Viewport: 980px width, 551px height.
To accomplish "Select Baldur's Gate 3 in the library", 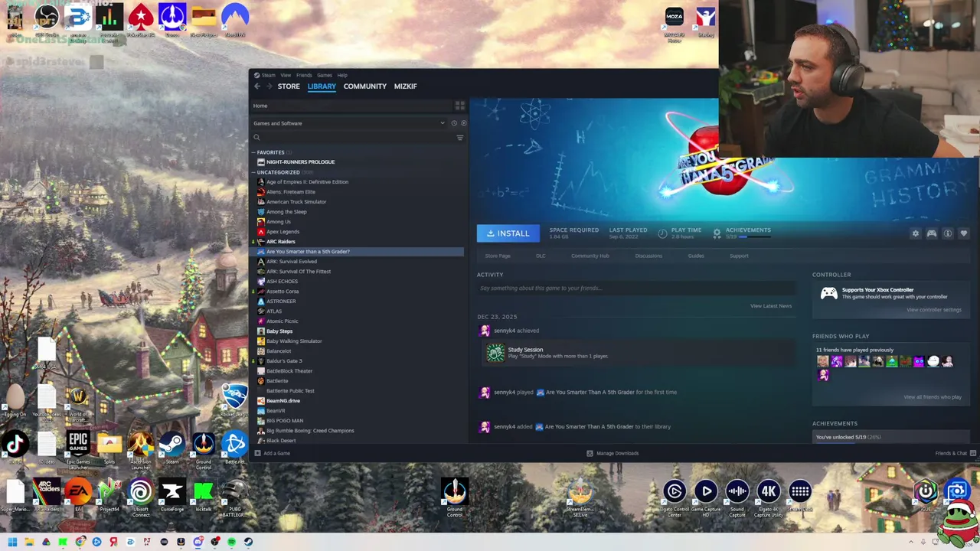I will (283, 361).
